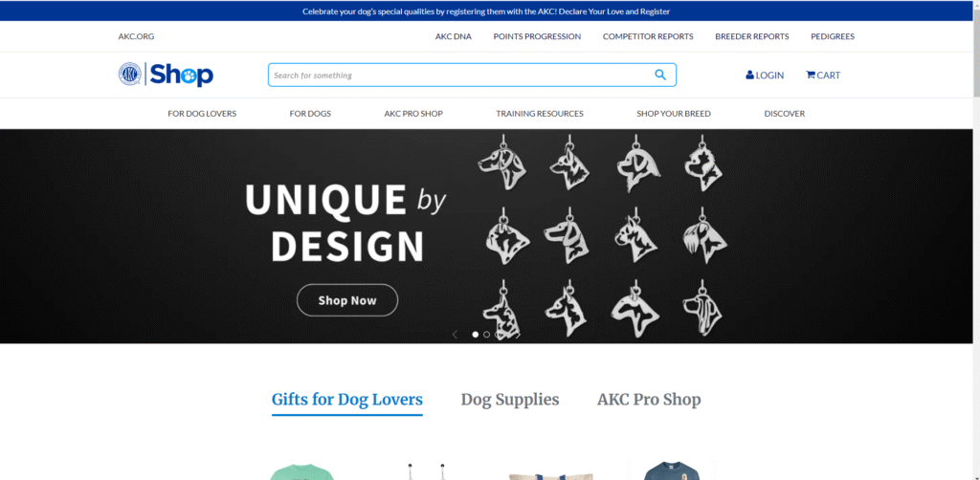Open the AKC DNA link

click(453, 36)
